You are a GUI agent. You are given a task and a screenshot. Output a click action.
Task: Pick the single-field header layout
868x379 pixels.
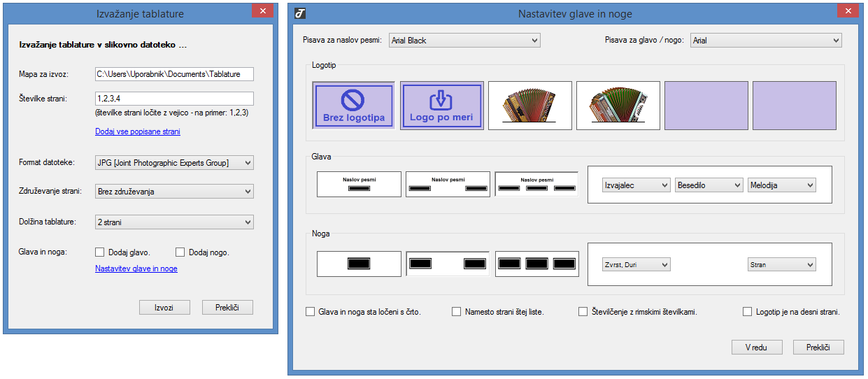tap(359, 184)
